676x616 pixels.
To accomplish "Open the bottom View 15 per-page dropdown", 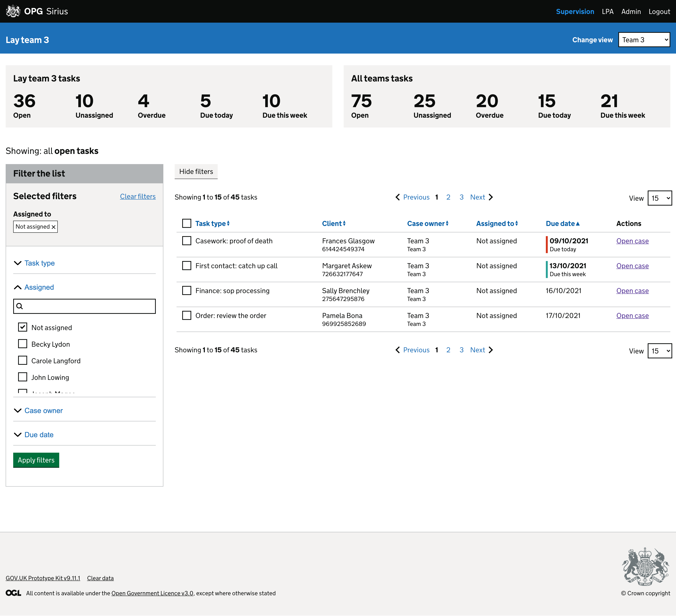I will (x=660, y=351).
